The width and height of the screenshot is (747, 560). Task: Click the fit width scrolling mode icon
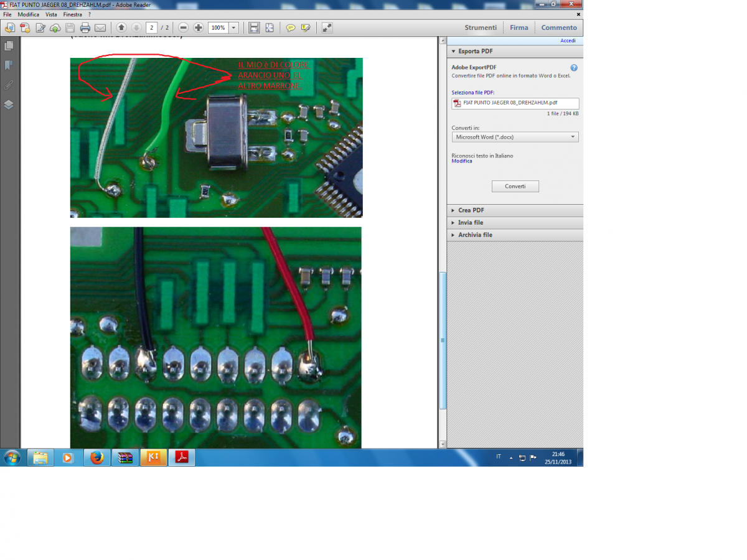point(254,27)
